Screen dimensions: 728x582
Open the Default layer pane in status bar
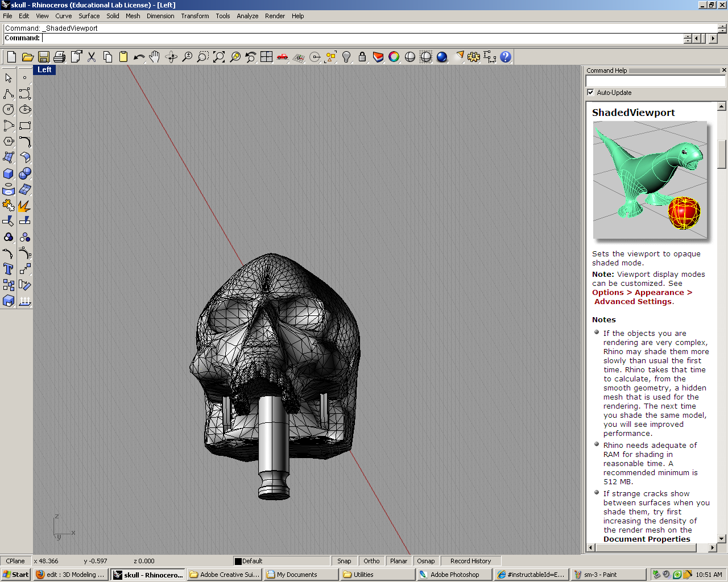point(282,561)
